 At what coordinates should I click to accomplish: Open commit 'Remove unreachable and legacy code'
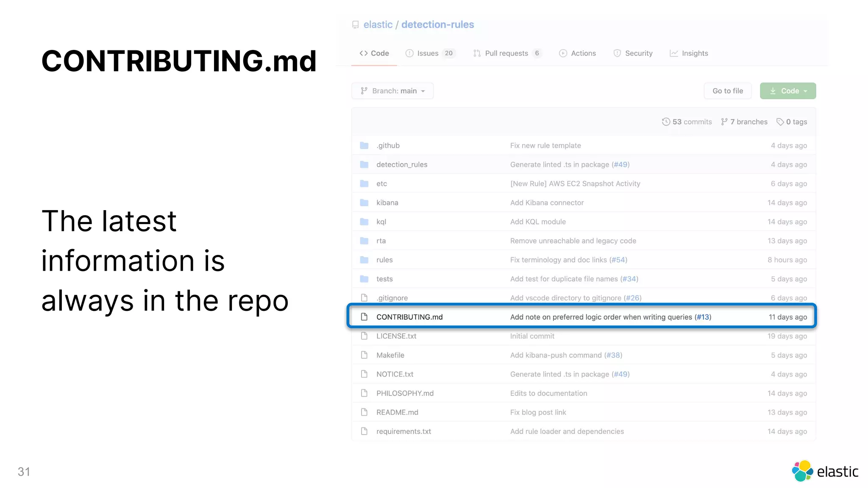click(573, 241)
